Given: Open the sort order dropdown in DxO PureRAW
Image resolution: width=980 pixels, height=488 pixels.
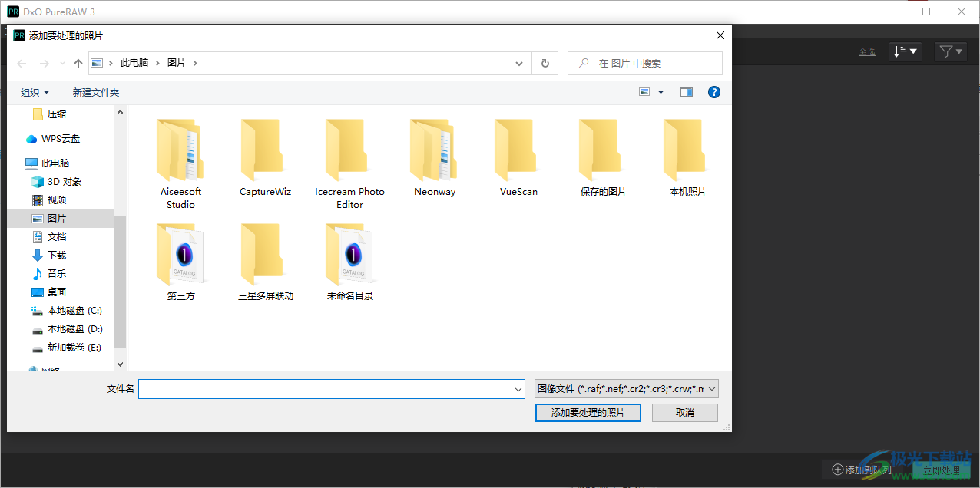Looking at the screenshot, I should (x=906, y=51).
